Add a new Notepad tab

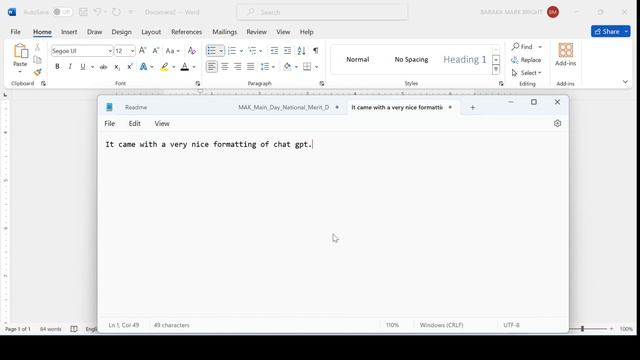point(473,107)
